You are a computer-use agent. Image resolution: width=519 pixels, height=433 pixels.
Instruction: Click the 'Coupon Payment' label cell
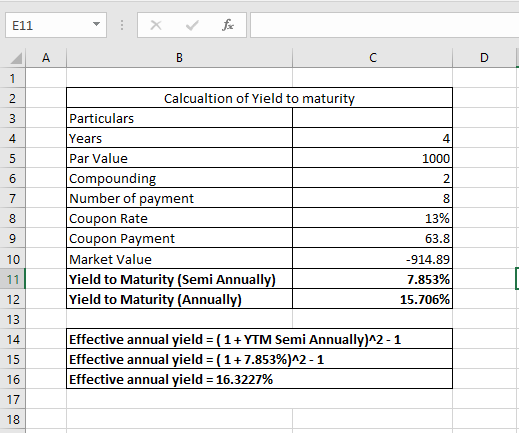click(179, 238)
